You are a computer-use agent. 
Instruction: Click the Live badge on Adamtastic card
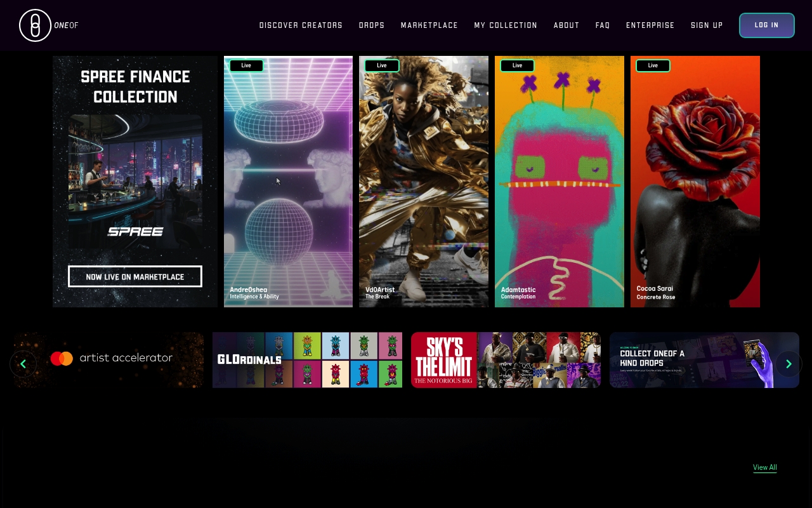[517, 65]
